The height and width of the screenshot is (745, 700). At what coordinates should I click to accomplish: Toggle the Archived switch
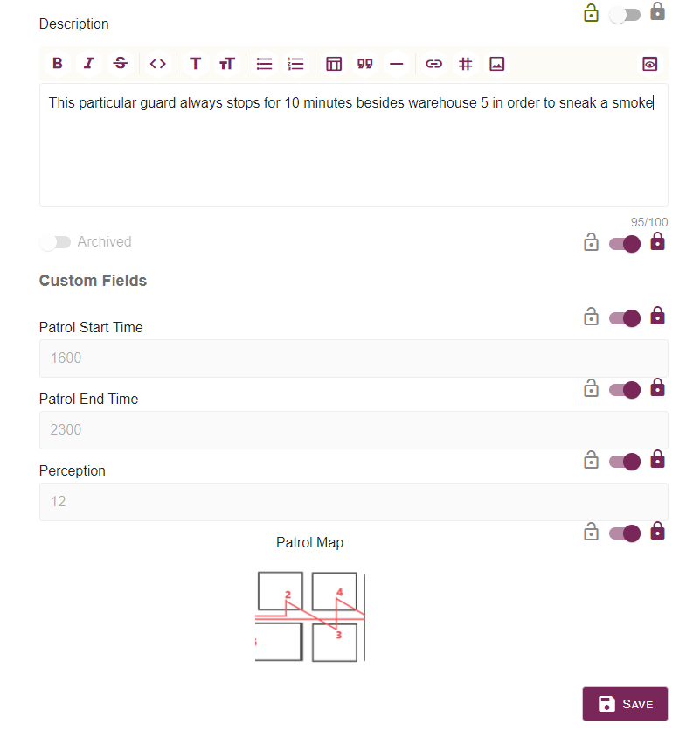55,242
